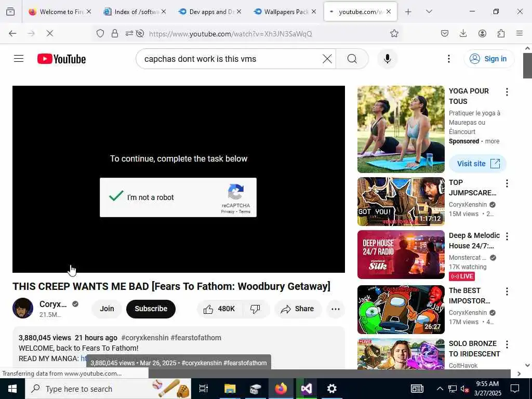Go to the YouTube home logo
The width and height of the screenshot is (532, 399).
point(61,59)
